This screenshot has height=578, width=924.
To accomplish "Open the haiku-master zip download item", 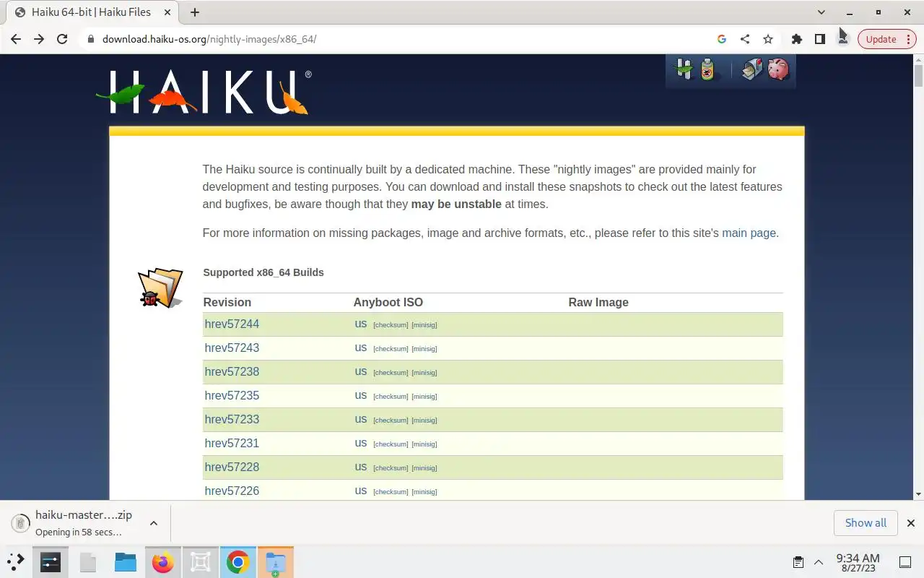I will pos(84,523).
